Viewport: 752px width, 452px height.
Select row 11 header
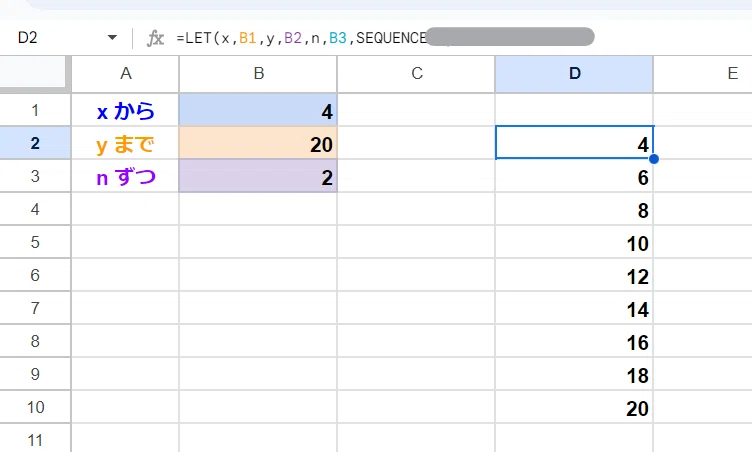click(35, 439)
